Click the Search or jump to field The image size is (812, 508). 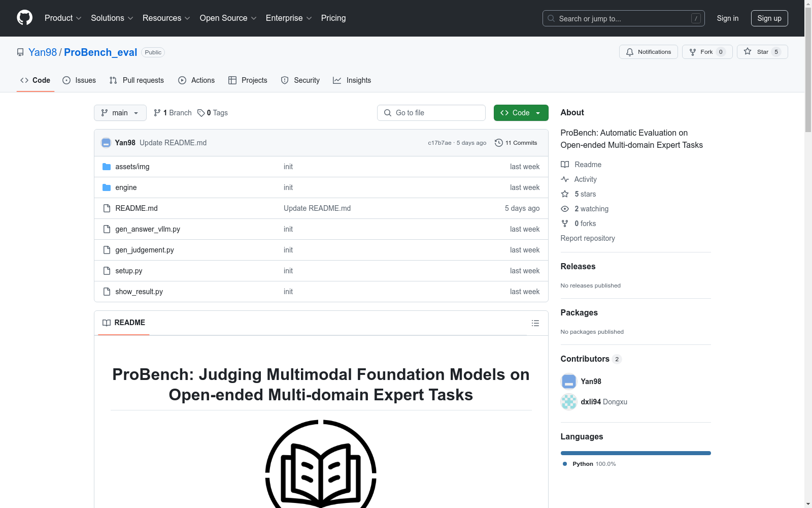(624, 18)
